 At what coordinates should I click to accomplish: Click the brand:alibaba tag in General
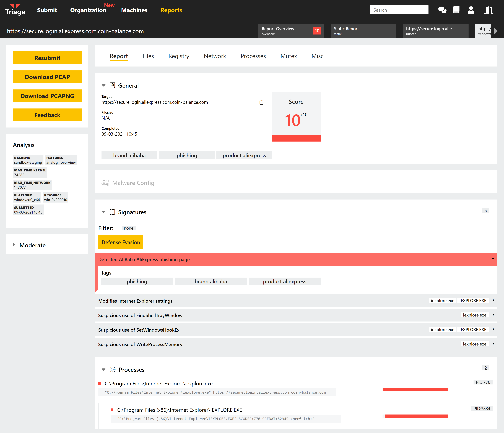click(129, 155)
